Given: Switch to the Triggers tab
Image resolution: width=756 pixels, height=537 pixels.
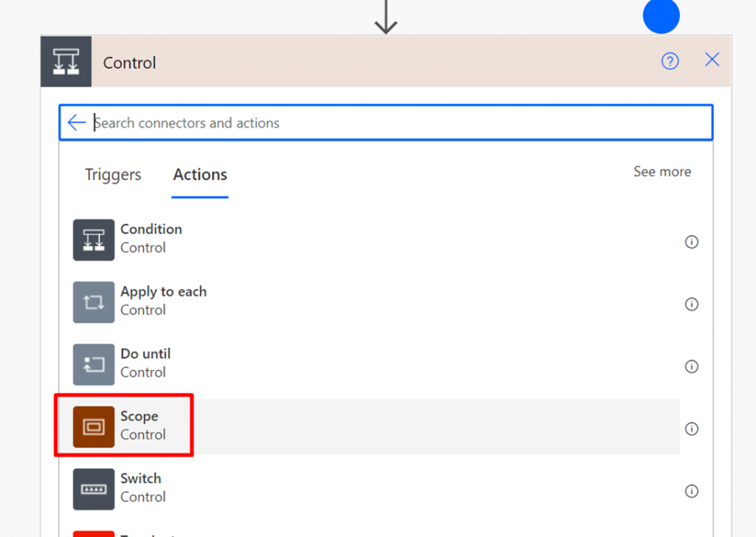Looking at the screenshot, I should [x=113, y=175].
